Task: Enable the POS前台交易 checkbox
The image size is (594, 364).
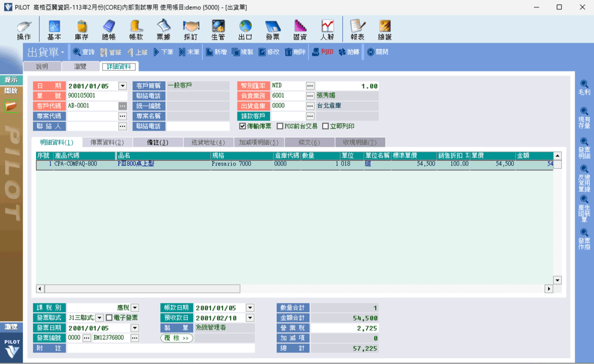Action: [x=280, y=126]
